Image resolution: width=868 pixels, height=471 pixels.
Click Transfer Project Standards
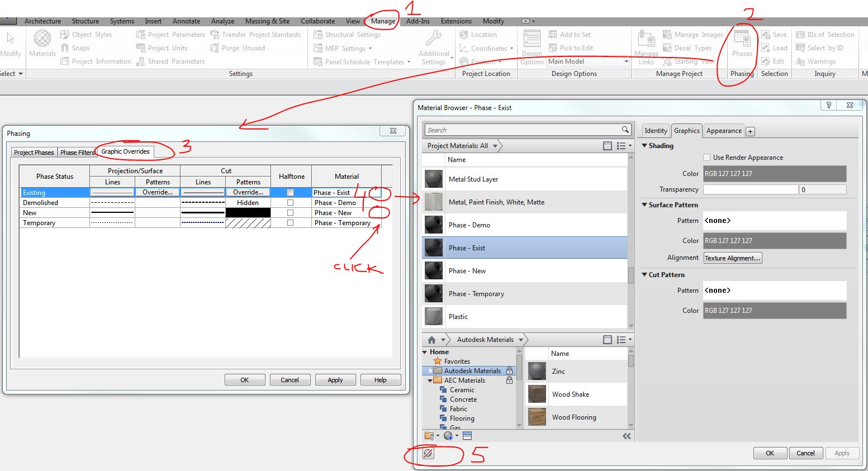(x=255, y=35)
